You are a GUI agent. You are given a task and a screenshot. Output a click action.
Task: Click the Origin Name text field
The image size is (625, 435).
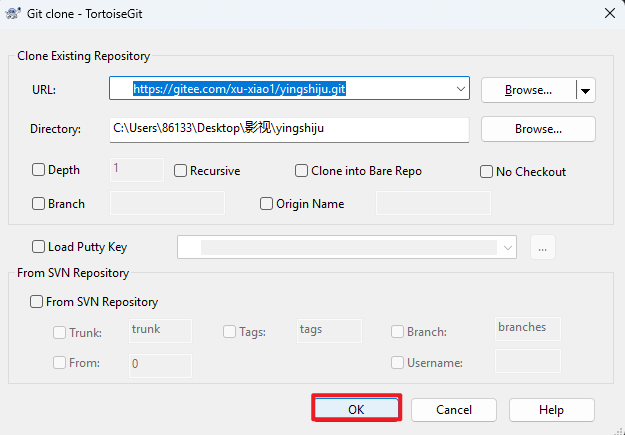[x=433, y=203]
